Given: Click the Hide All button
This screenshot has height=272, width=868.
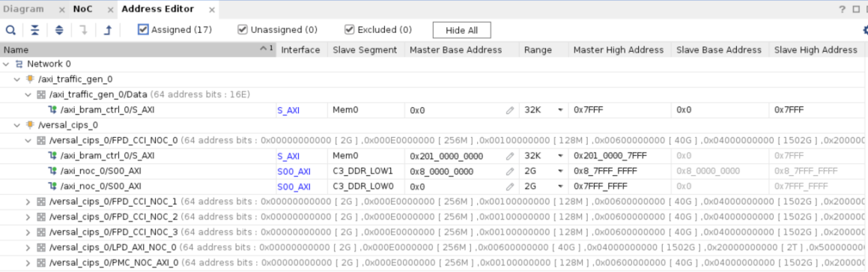Looking at the screenshot, I should pos(461,30).
